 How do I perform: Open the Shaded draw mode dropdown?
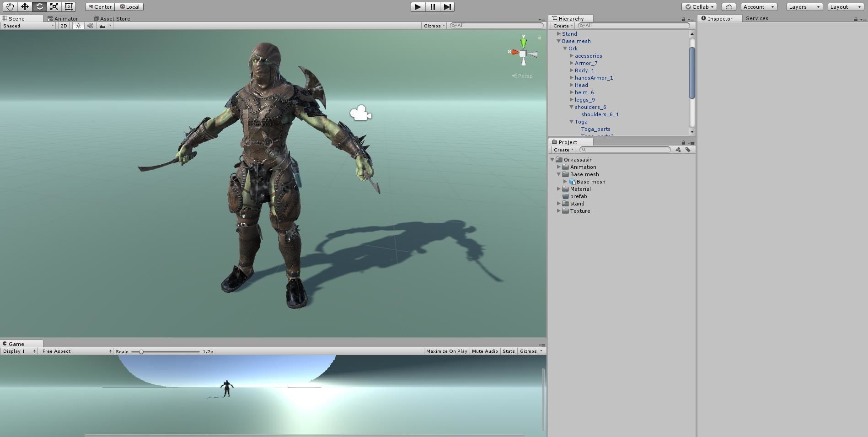pos(28,26)
